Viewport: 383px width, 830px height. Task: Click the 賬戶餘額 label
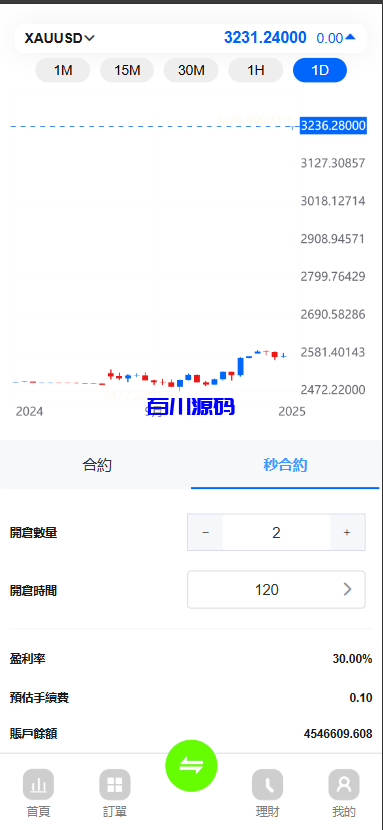tap(33, 734)
